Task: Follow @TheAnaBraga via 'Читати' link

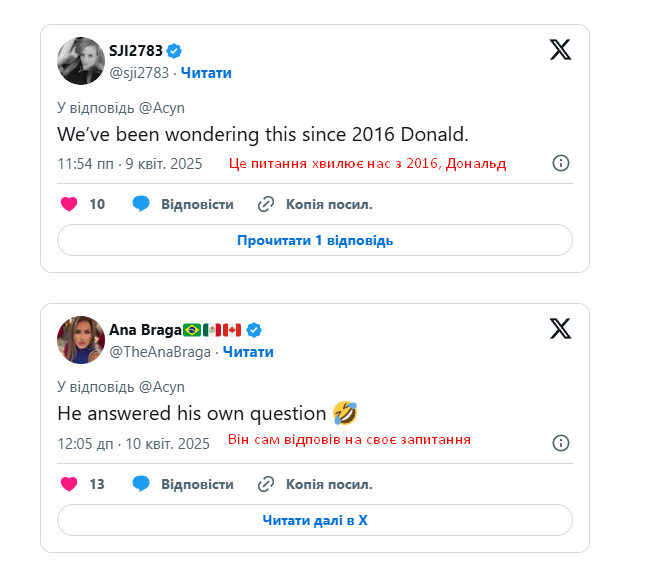Action: tap(248, 352)
